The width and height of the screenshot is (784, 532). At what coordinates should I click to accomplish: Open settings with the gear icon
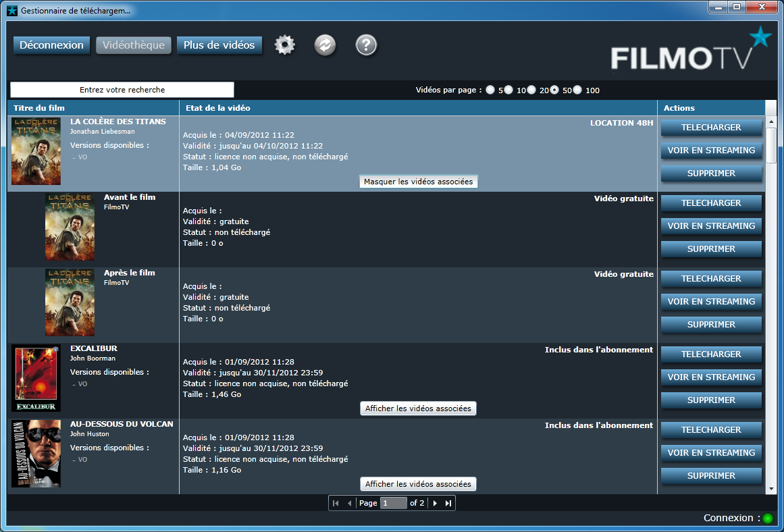coord(285,45)
